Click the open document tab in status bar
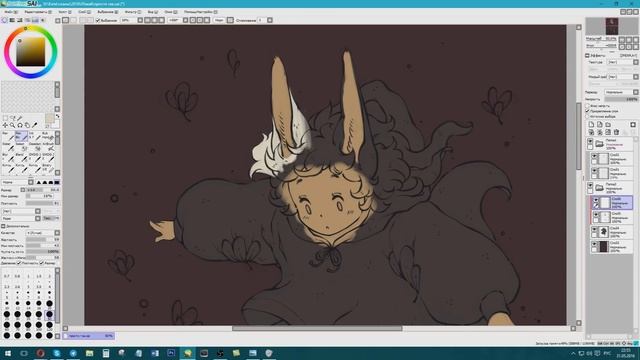640x360 pixels. coord(89,336)
